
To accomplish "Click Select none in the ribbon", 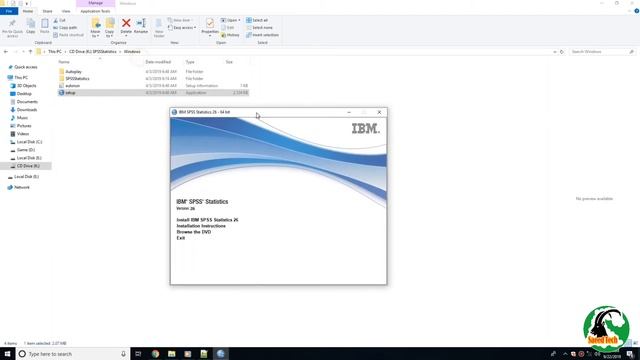I will 259,27.
